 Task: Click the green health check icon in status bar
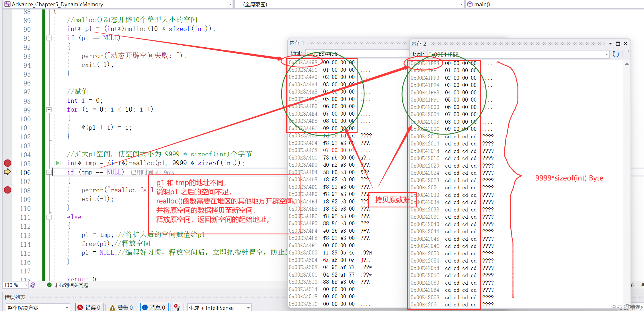click(x=49, y=285)
